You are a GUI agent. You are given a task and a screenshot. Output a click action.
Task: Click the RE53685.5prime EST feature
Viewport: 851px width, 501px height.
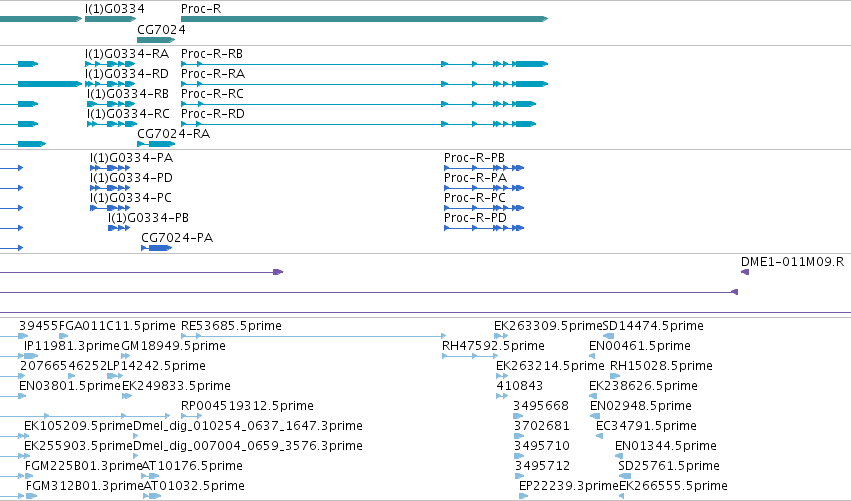pyautogui.click(x=313, y=337)
